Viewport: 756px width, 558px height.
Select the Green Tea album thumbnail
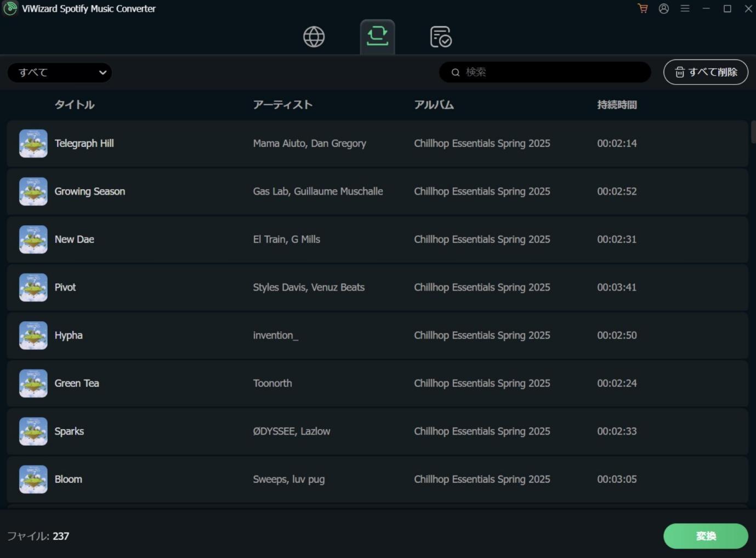click(x=33, y=383)
